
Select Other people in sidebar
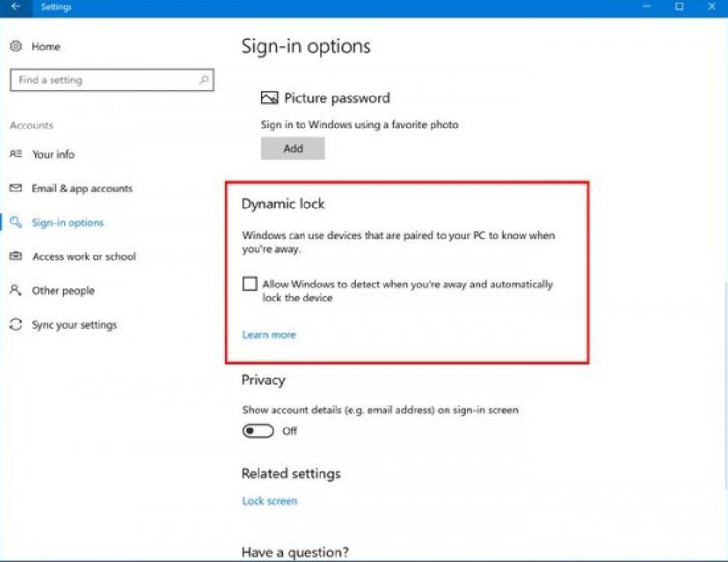click(x=63, y=291)
